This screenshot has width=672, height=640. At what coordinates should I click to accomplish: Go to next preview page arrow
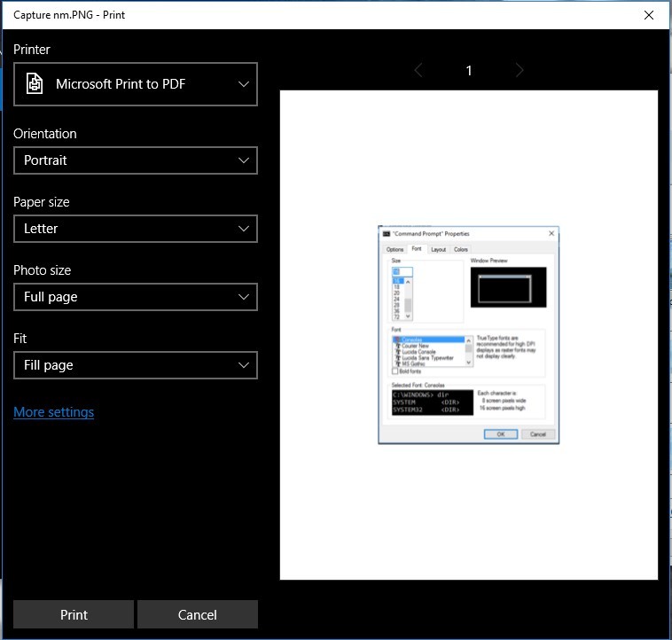tap(520, 70)
